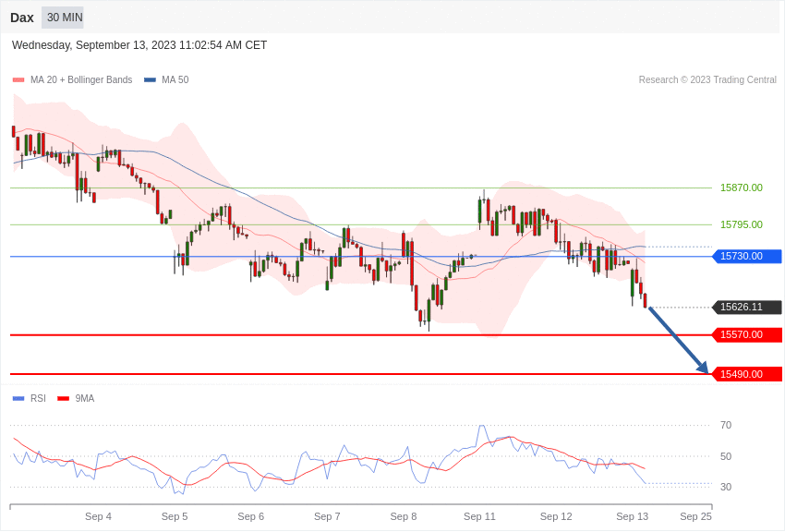Click the 9MA red legend swatch

(x=63, y=398)
